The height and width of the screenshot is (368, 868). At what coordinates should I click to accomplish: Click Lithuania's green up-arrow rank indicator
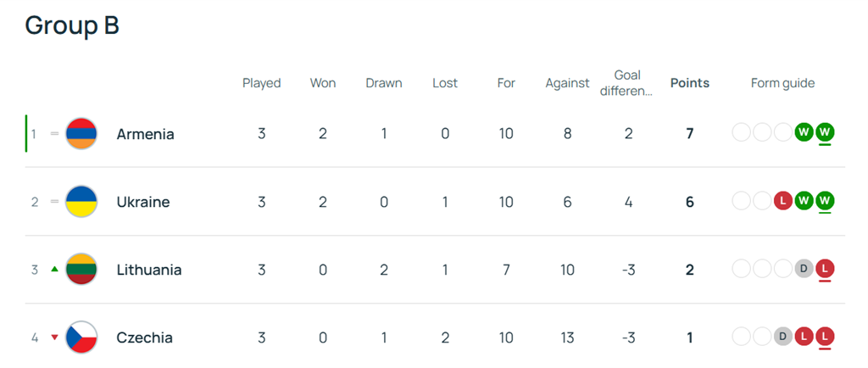click(x=54, y=270)
